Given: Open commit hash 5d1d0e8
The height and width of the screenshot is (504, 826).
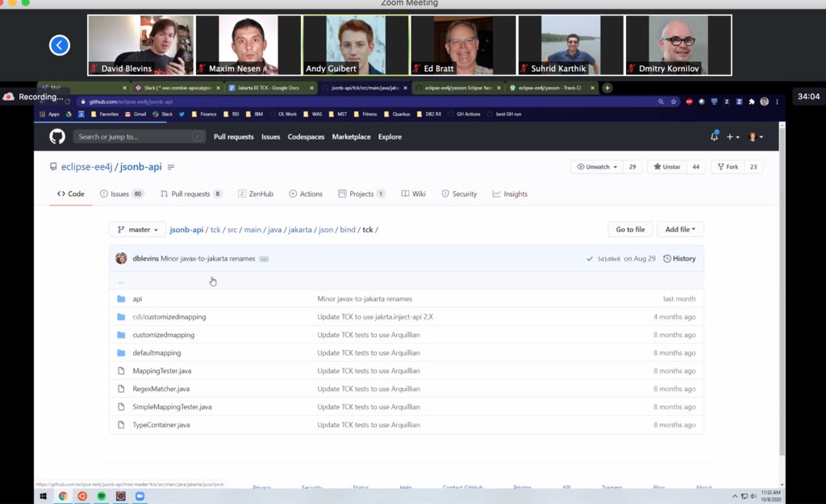Looking at the screenshot, I should [x=608, y=259].
